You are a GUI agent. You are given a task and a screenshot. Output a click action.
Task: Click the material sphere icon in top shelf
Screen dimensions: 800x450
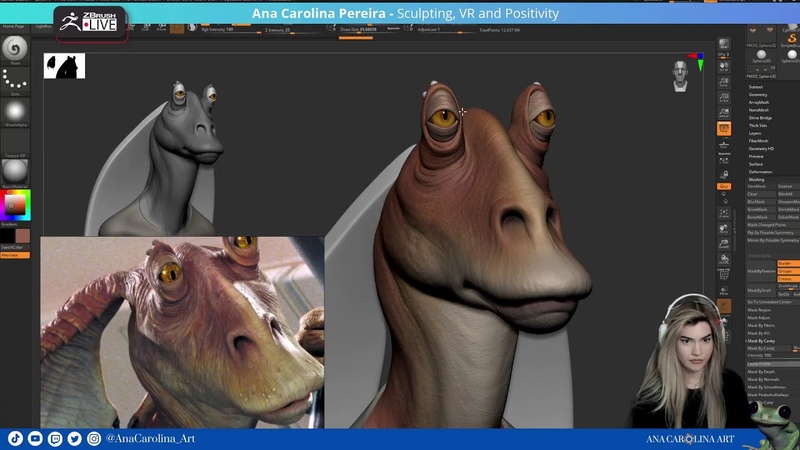192,28
